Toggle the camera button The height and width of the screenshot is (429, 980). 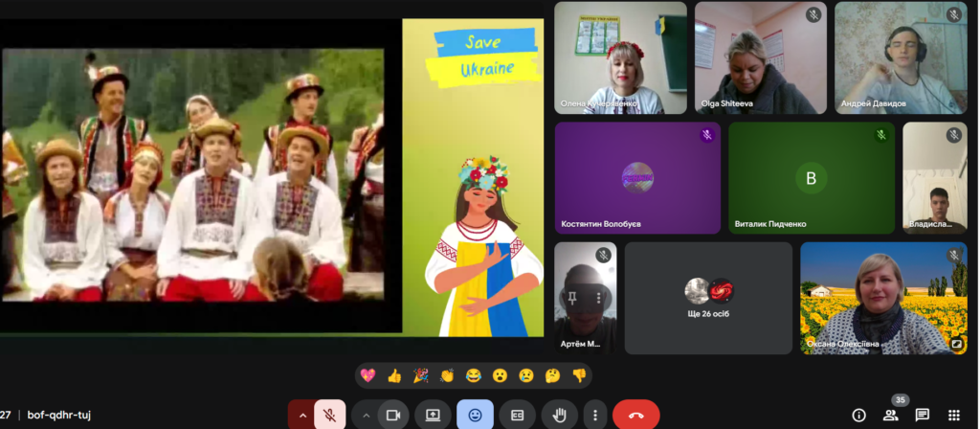pos(391,415)
